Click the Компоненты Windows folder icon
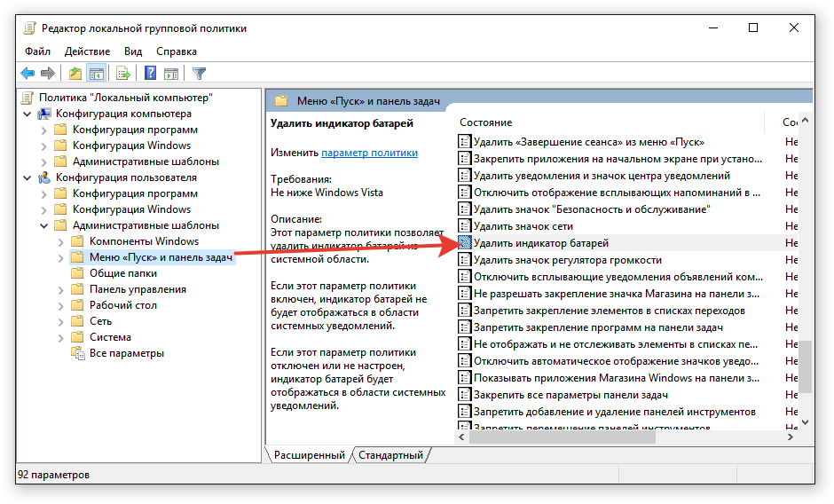The height and width of the screenshot is (504, 834). pyautogui.click(x=77, y=241)
